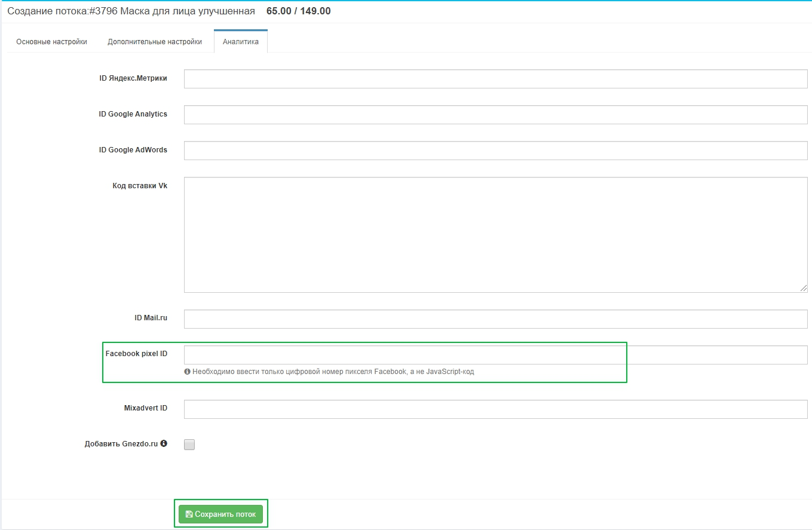Screen dimensions: 812x530
Task: Focus the Facebook pixel ID field
Action: click(x=495, y=355)
